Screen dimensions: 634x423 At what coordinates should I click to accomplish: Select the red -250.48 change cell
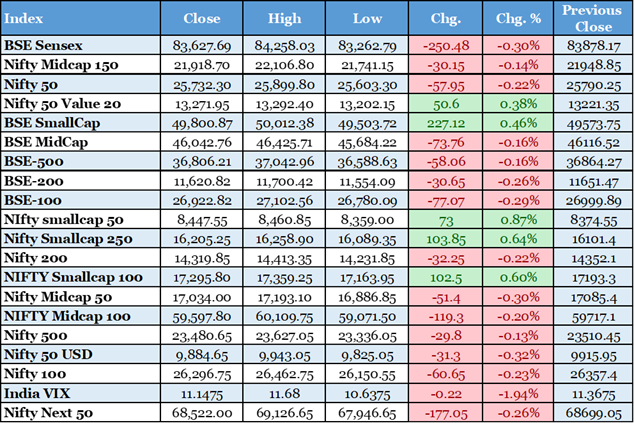pyautogui.click(x=446, y=46)
